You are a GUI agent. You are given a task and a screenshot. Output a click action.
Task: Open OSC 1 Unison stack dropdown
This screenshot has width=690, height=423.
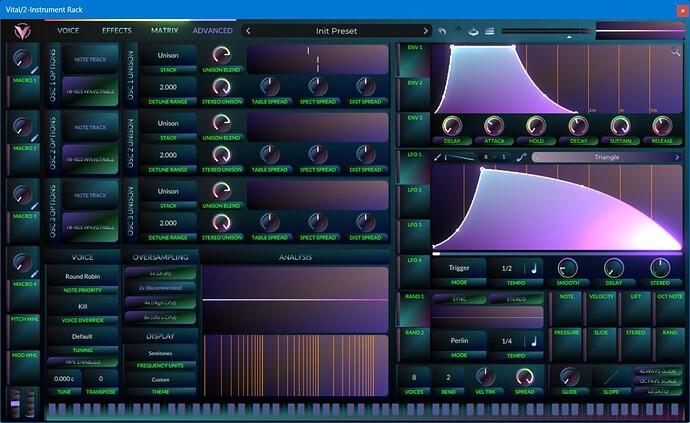pyautogui.click(x=168, y=55)
